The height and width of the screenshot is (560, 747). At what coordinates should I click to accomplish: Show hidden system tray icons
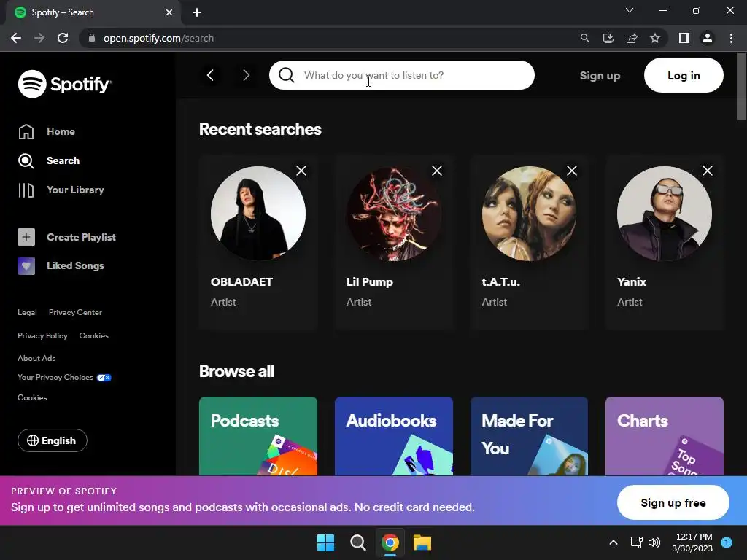tap(614, 542)
